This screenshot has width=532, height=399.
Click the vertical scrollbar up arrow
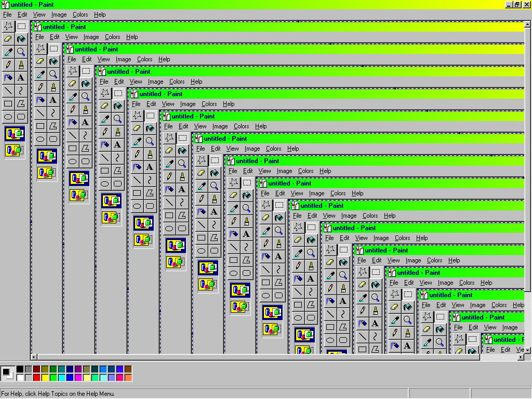click(528, 24)
